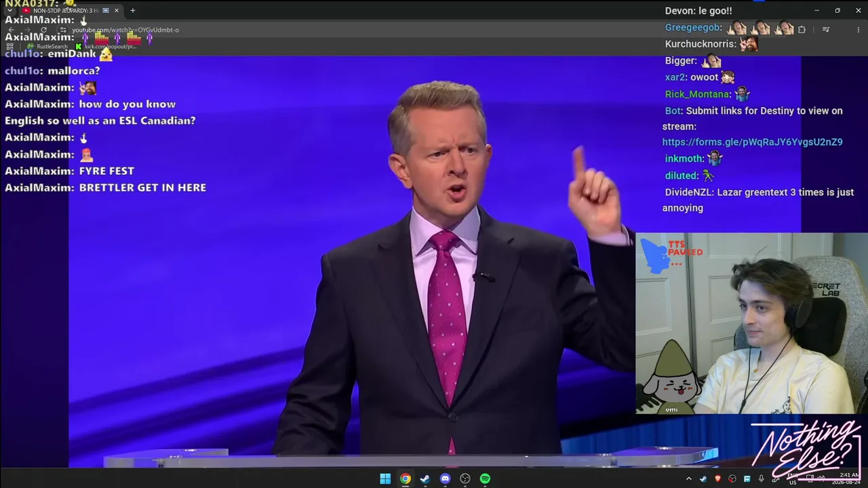This screenshot has height=488, width=868.
Task: Click the username xar2 in chat
Action: click(675, 77)
